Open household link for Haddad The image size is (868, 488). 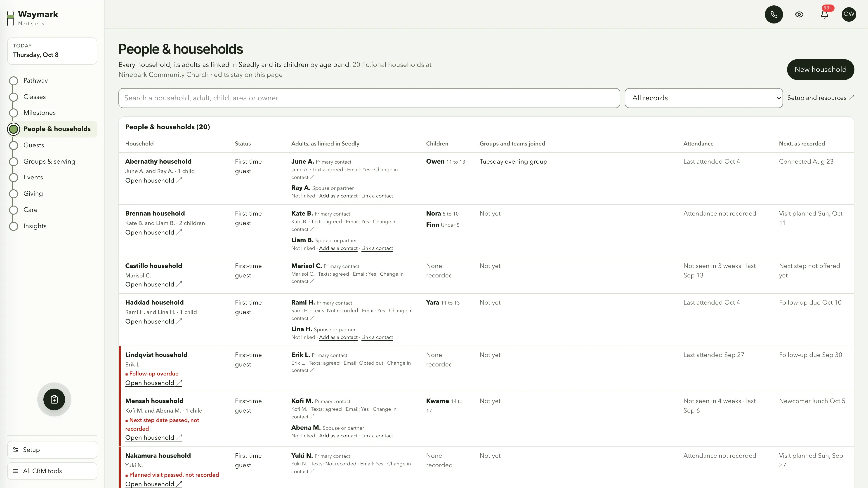tap(154, 322)
